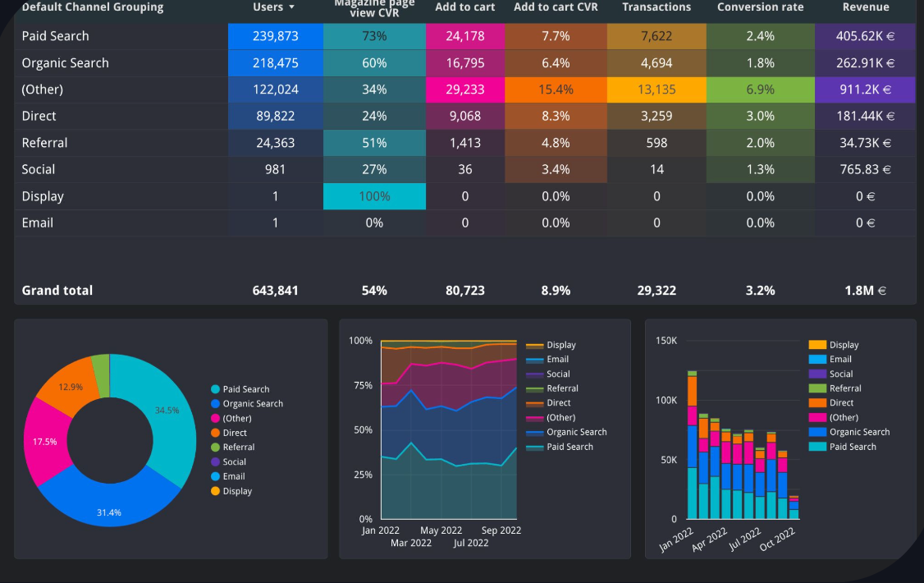Click the 765.83 € Social revenue cell
This screenshot has height=583, width=924.
(x=865, y=170)
